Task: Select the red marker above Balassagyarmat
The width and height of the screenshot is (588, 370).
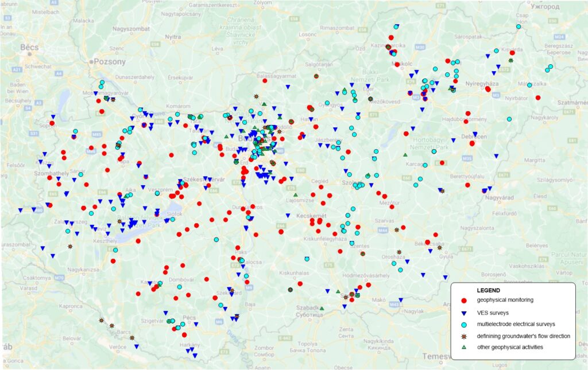Action: point(265,81)
